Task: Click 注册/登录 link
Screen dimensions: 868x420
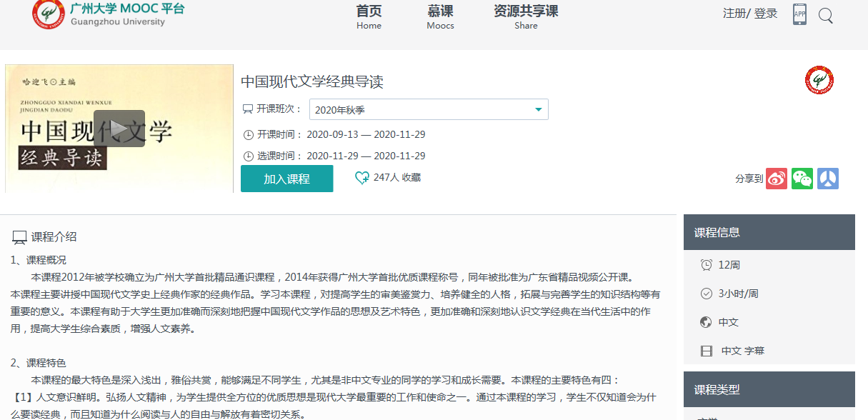Action: (749, 14)
